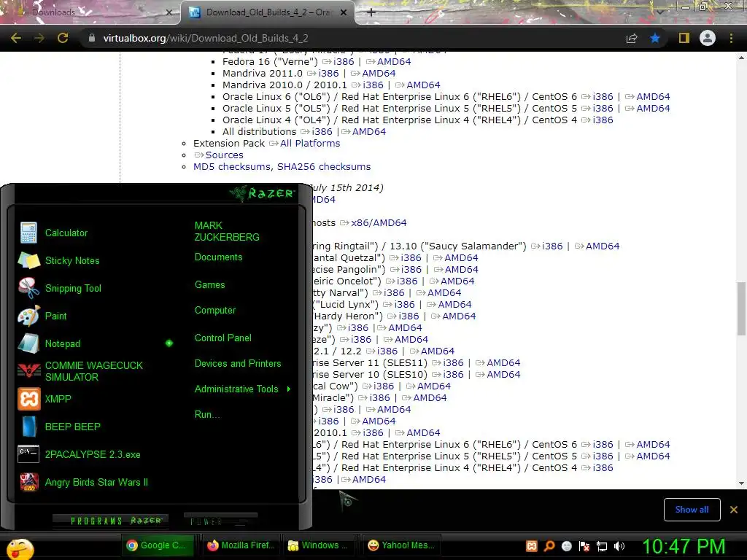Open the SHA256 checksums link
This screenshot has width=747, height=560.
pos(324,167)
